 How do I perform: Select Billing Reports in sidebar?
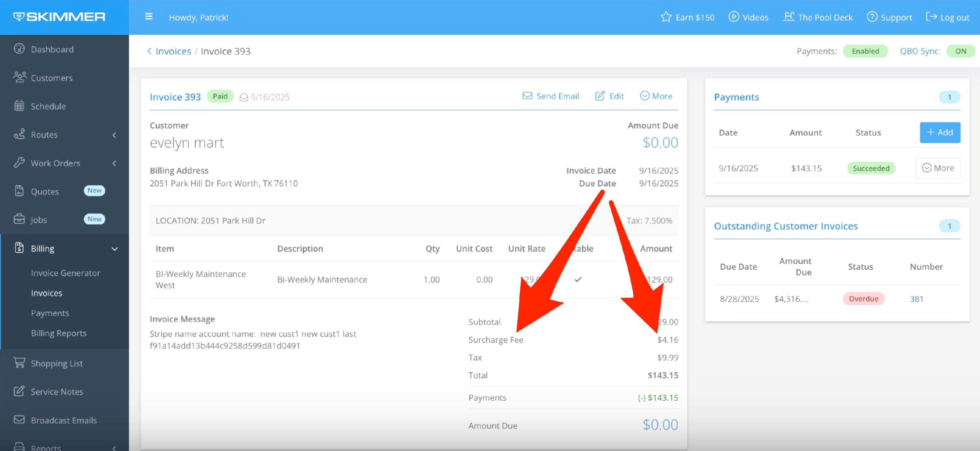pyautogui.click(x=58, y=333)
